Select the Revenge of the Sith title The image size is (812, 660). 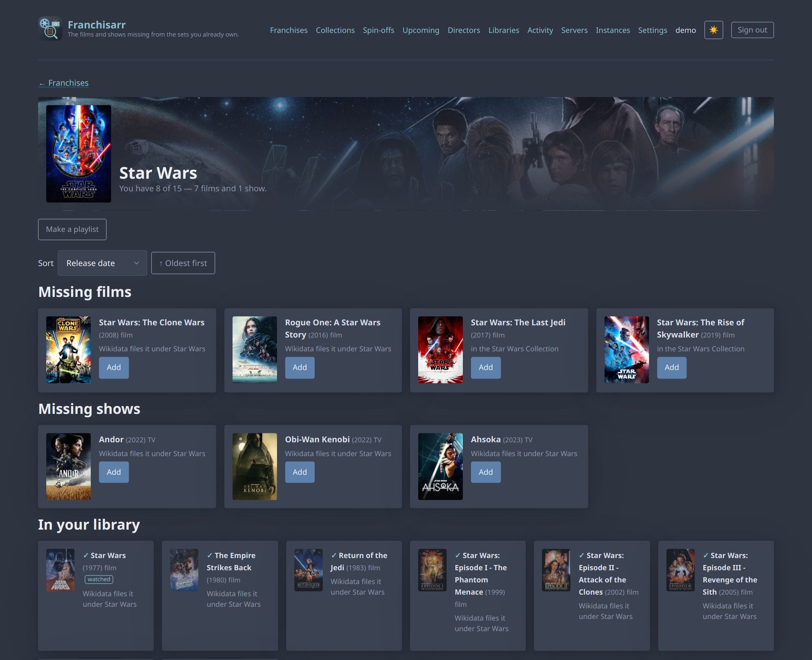pyautogui.click(x=730, y=574)
